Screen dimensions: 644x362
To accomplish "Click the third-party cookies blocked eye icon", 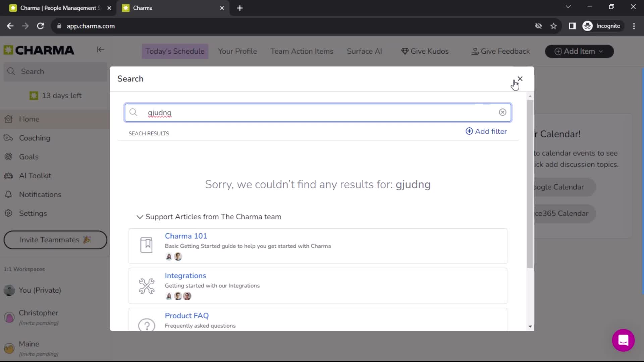I will [x=538, y=26].
